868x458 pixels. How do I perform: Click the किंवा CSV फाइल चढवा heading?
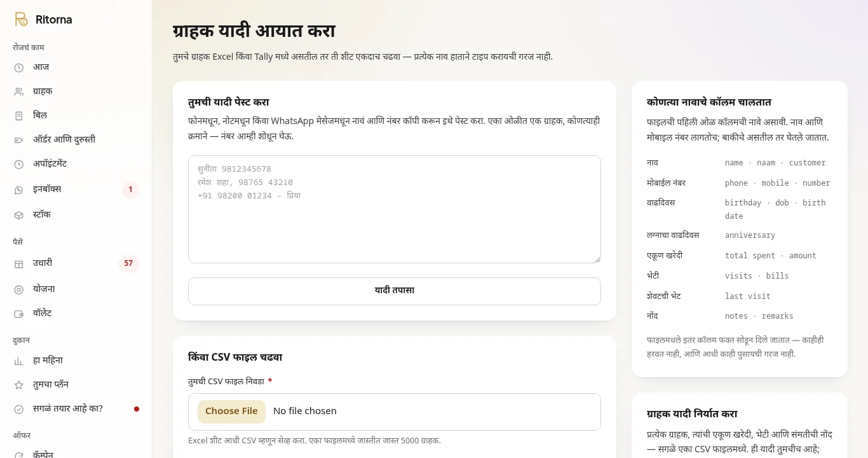click(x=235, y=357)
